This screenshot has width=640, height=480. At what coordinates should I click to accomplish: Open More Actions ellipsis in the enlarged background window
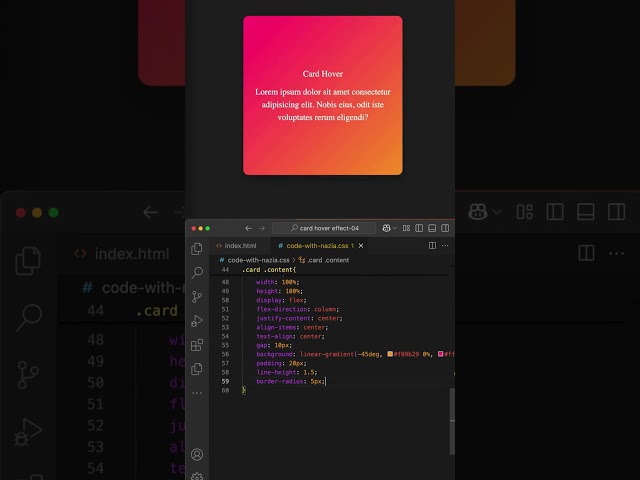coord(616,253)
